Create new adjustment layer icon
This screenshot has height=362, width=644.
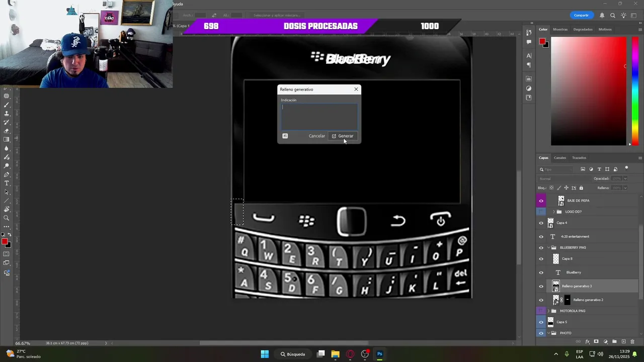pos(605,342)
